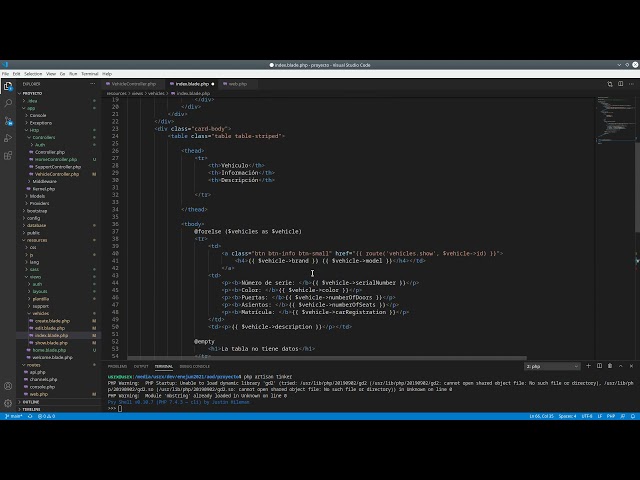Collapse the Controllers folder in explorer
This screenshot has width=640, height=480.
[x=43, y=137]
